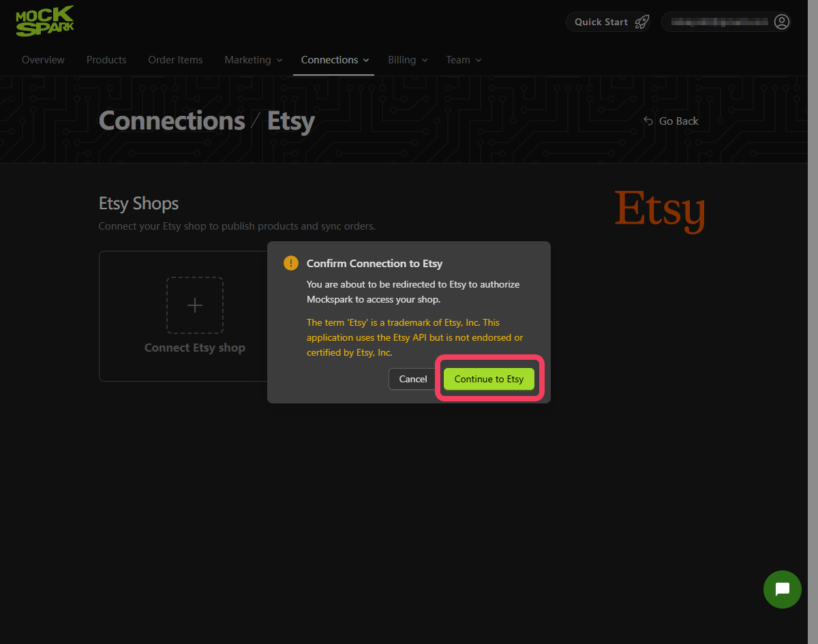Expand the Team dropdown
818x644 pixels.
coord(464,60)
